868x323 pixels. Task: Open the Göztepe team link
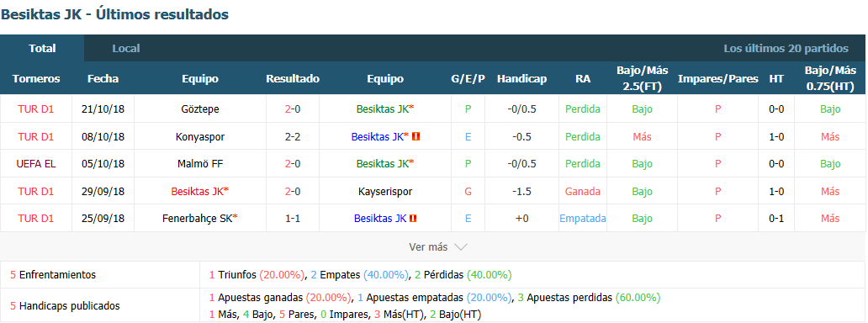coord(200,109)
